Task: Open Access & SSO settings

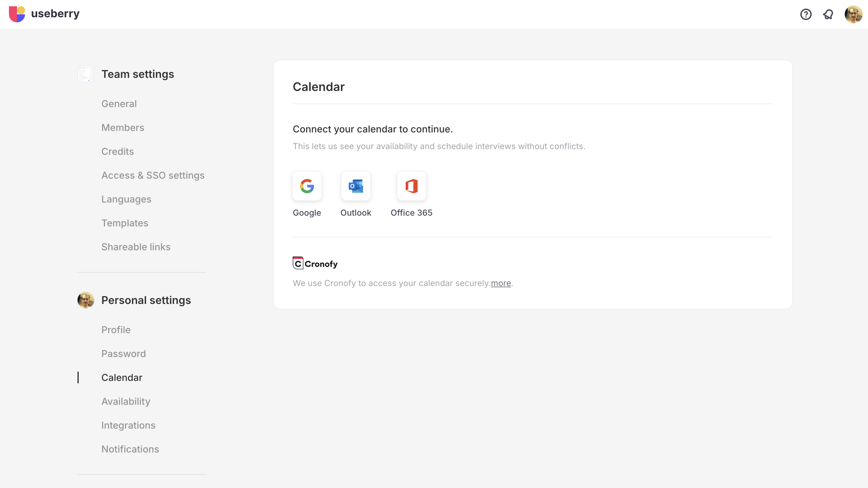Action: (153, 175)
